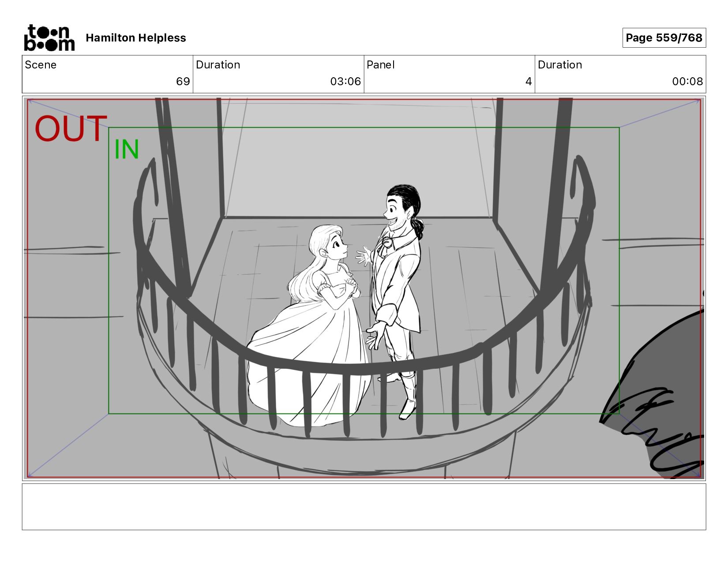Click the 'Duration' label beside Panel

(x=560, y=65)
